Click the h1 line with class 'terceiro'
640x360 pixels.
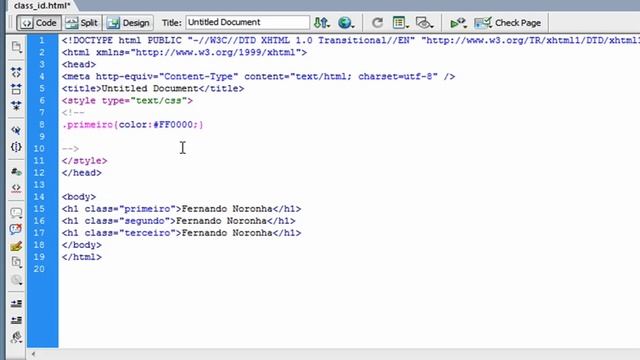pos(181,233)
